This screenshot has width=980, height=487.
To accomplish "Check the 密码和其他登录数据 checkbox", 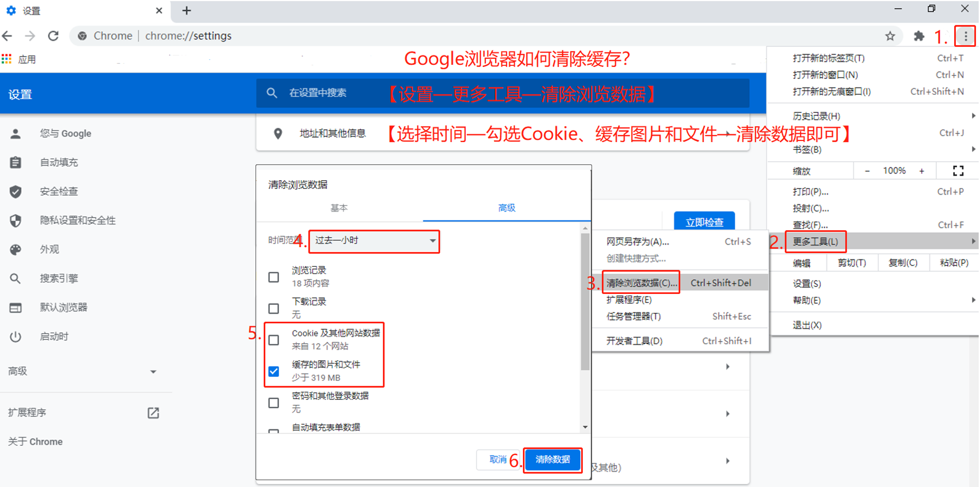I will [274, 403].
